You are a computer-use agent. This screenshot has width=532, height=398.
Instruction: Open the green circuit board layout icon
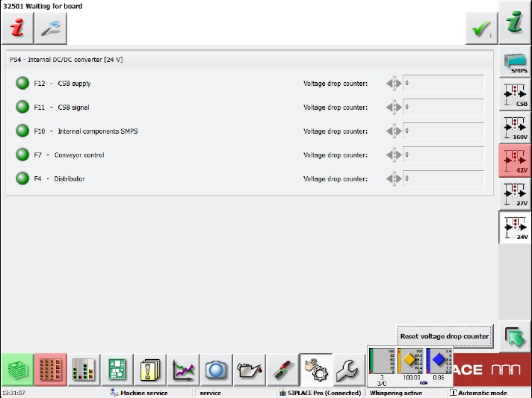pos(117,370)
